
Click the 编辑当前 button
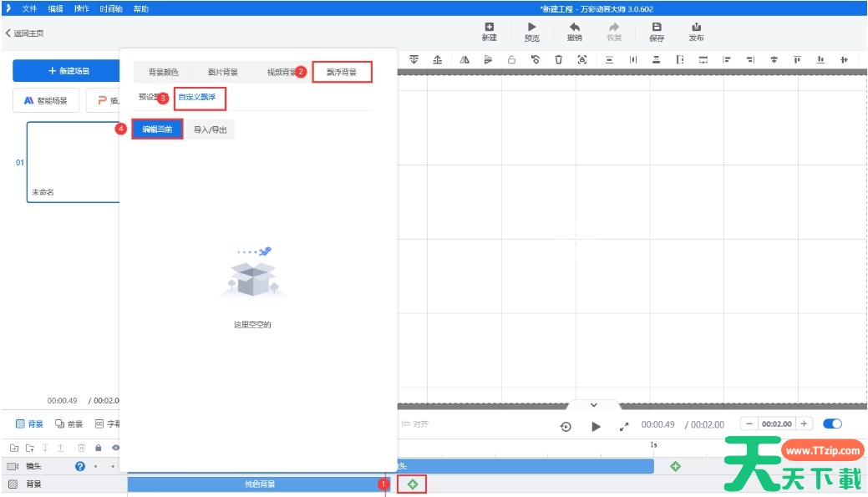(157, 129)
